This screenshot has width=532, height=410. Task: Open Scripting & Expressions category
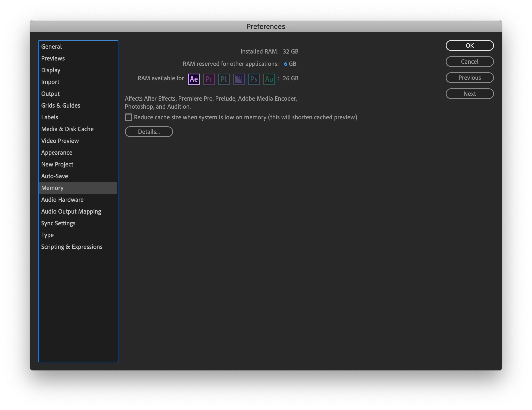[72, 247]
